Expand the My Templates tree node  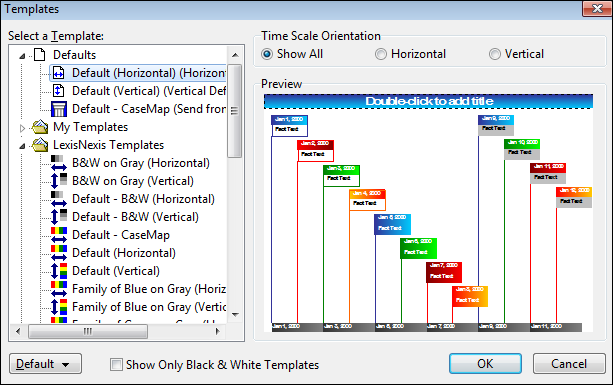(22, 128)
